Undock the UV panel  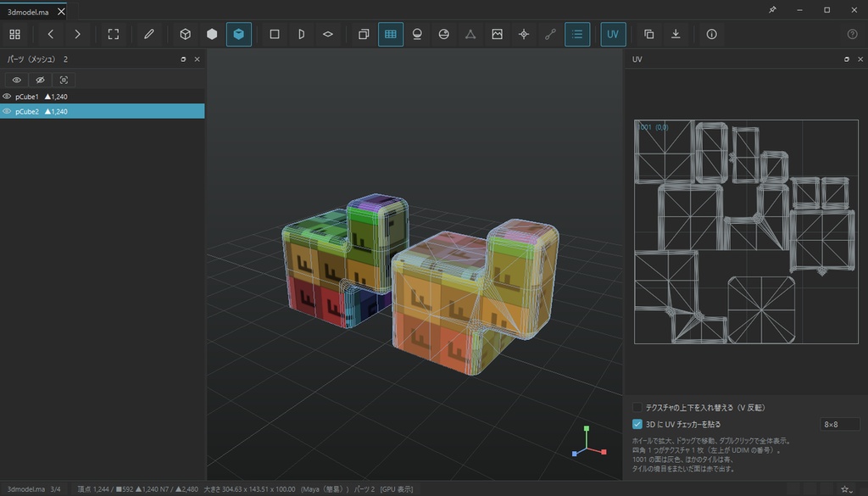[847, 59]
